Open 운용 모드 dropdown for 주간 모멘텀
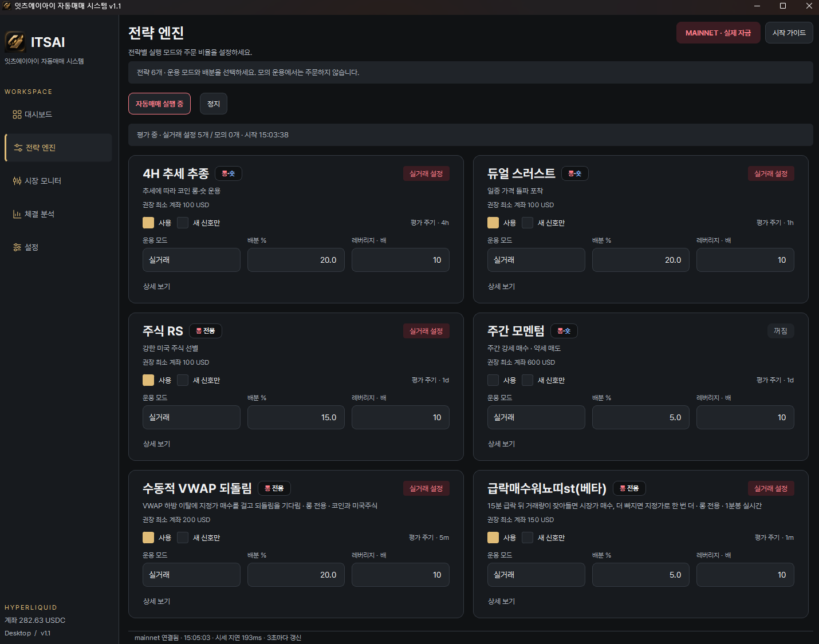Viewport: 819px width, 644px height. pos(536,417)
